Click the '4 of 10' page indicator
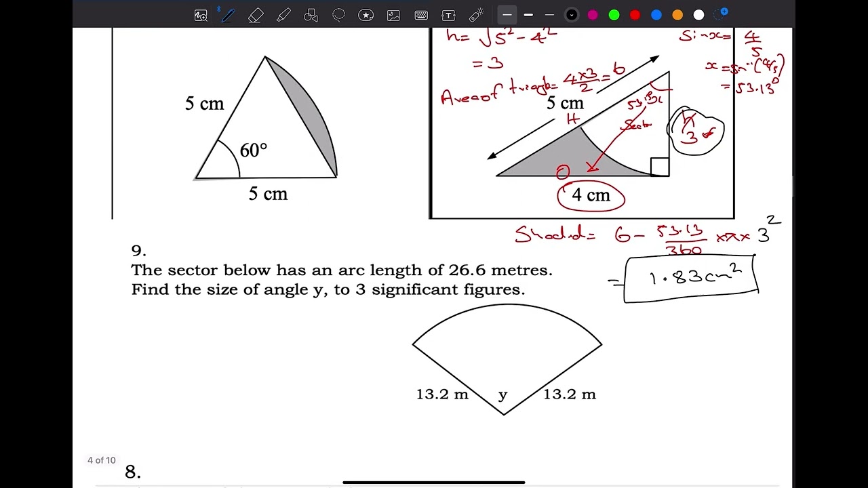The width and height of the screenshot is (868, 488). coord(102,460)
